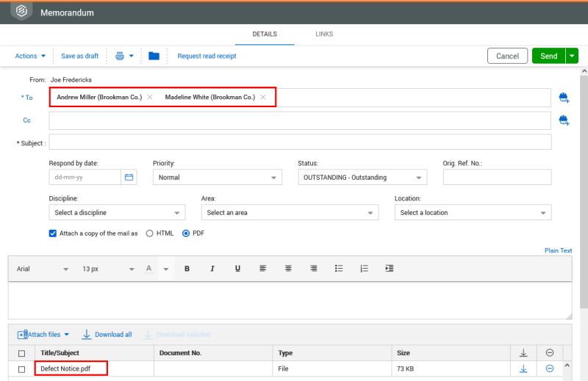Switch to the LINKS tab

tap(324, 34)
